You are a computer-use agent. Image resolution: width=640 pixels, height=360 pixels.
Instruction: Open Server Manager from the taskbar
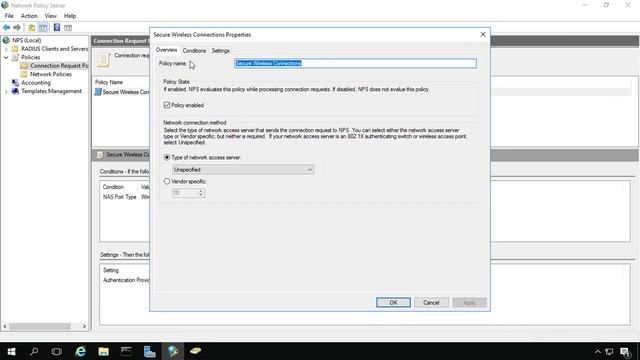(149, 351)
